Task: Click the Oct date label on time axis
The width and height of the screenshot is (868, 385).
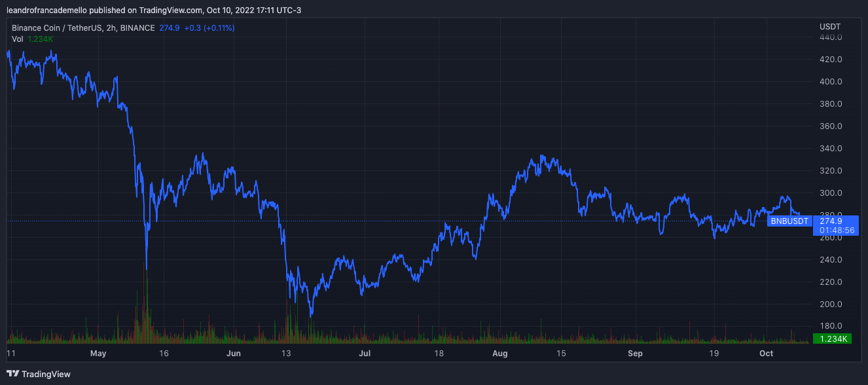Action: pos(766,354)
